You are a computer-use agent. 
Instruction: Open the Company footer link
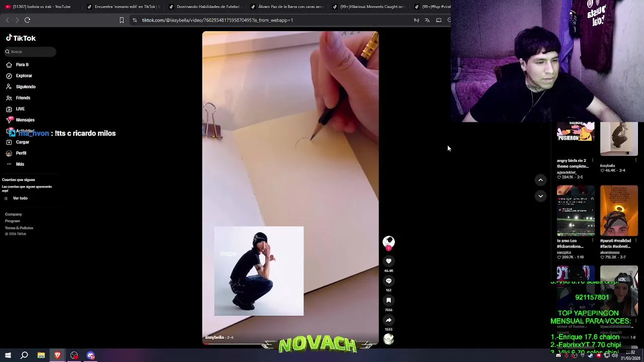tap(14, 215)
